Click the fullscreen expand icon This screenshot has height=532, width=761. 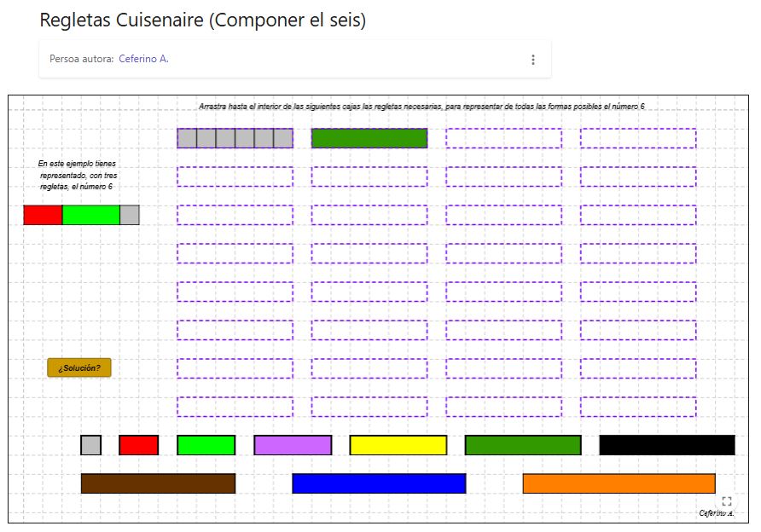point(727,502)
